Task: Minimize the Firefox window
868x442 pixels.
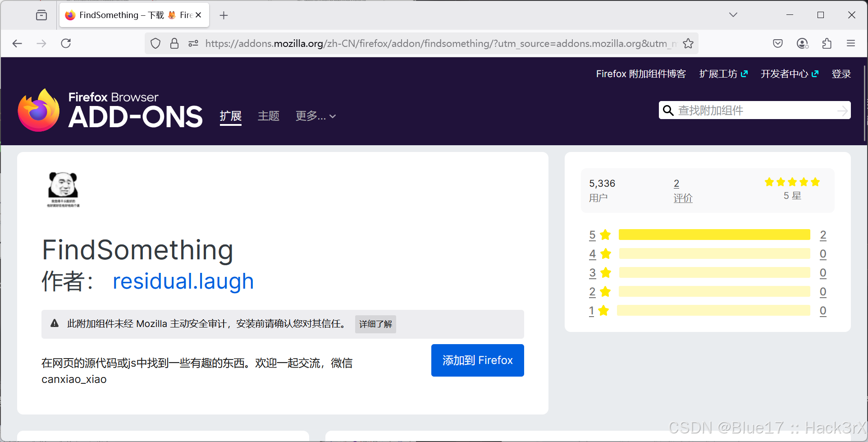Action: [x=790, y=15]
